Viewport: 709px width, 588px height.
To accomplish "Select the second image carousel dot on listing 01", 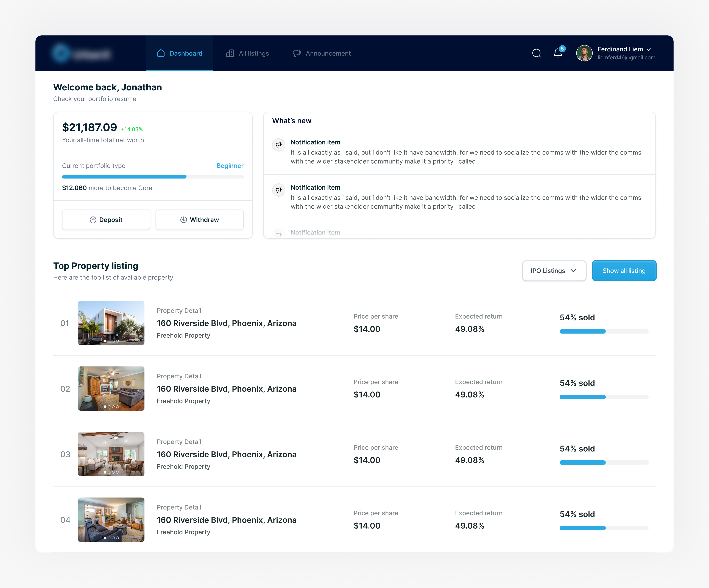I will (109, 341).
